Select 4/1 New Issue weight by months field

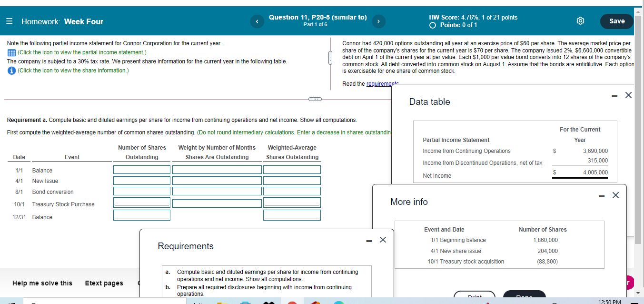coord(217,181)
